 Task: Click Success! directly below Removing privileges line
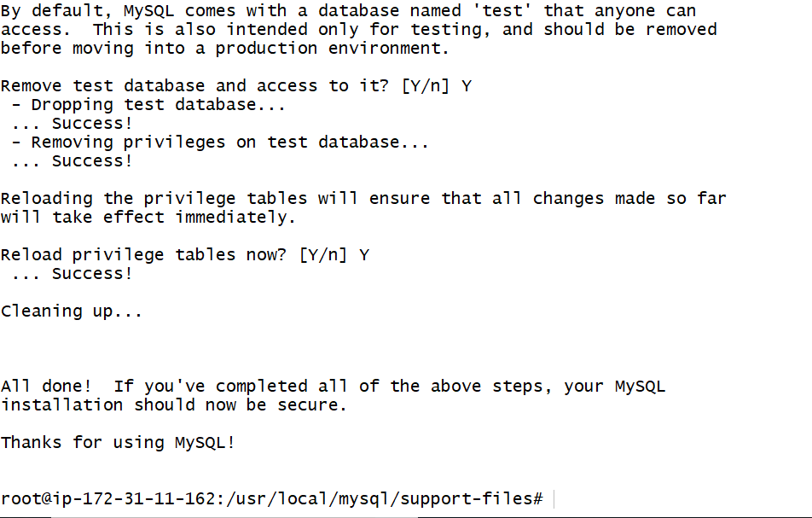click(92, 161)
